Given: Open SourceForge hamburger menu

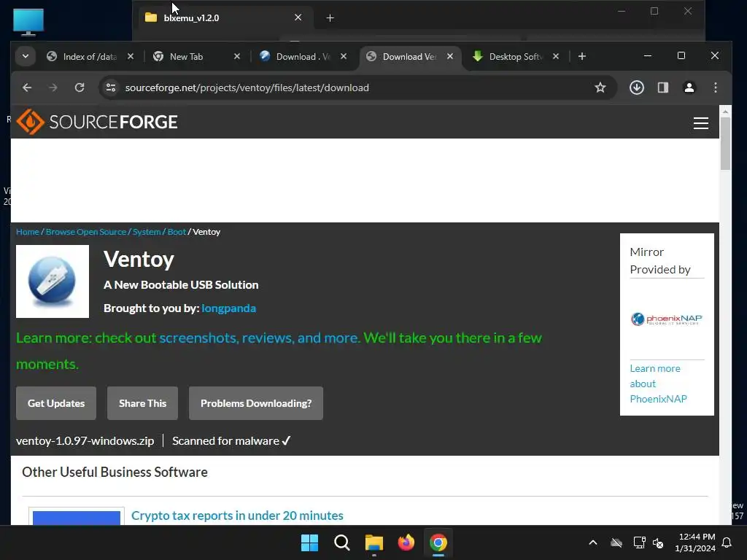Looking at the screenshot, I should point(701,123).
